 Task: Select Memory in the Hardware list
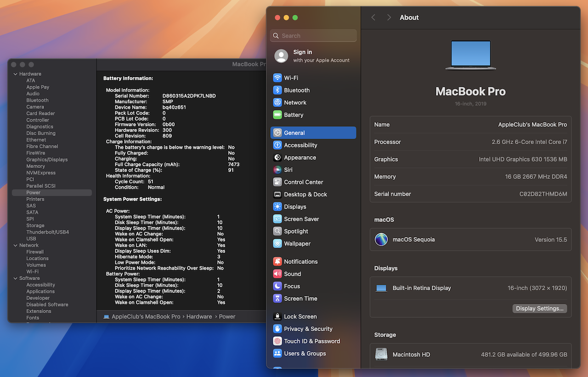35,166
